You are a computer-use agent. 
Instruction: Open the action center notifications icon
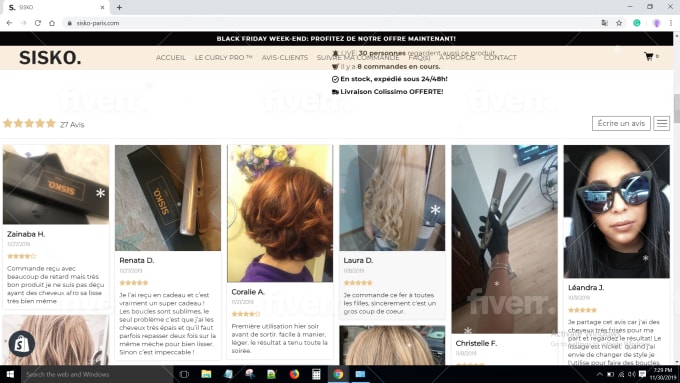coord(642,374)
